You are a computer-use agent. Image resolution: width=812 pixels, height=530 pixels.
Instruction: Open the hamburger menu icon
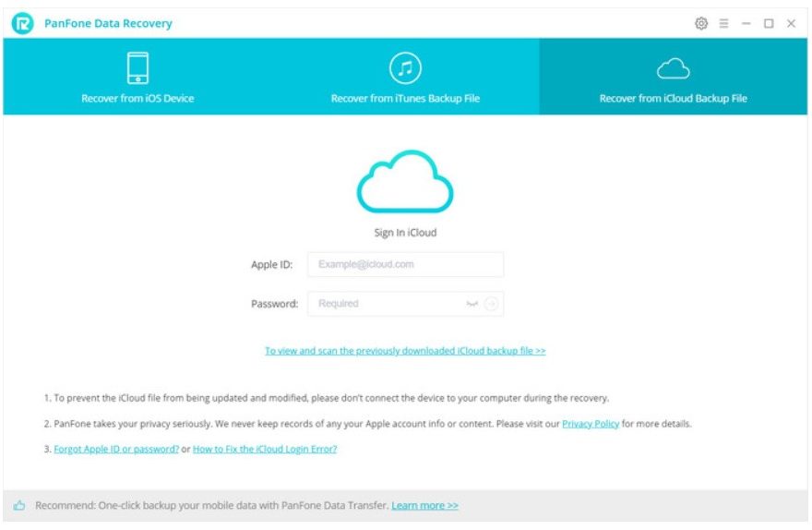(x=723, y=23)
